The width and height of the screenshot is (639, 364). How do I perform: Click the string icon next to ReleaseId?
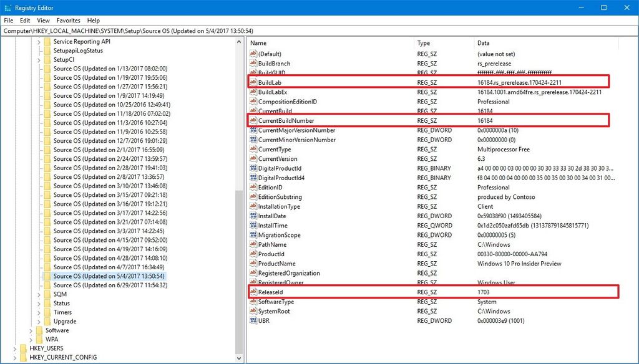tap(253, 292)
